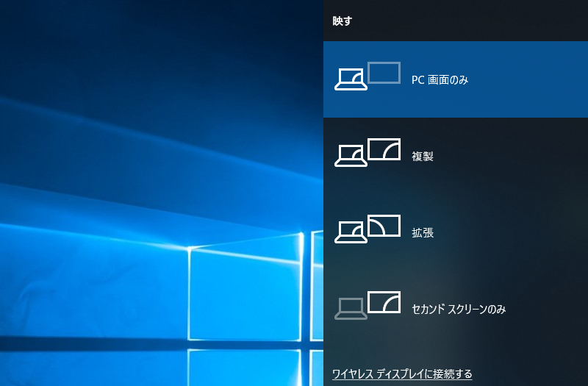Click the PC screen only laptop-monitor icon
This screenshot has width=588, height=386.
tap(367, 76)
